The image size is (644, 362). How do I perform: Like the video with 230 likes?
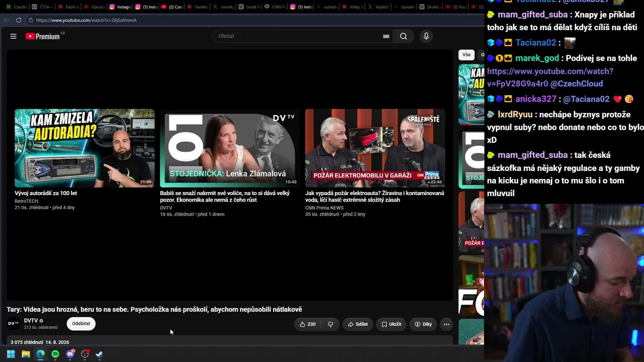(307, 324)
